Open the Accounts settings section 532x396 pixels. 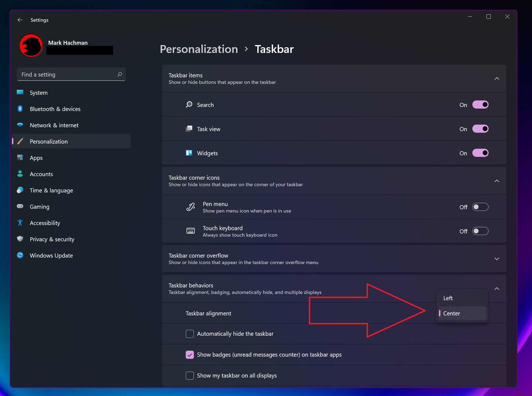(41, 174)
